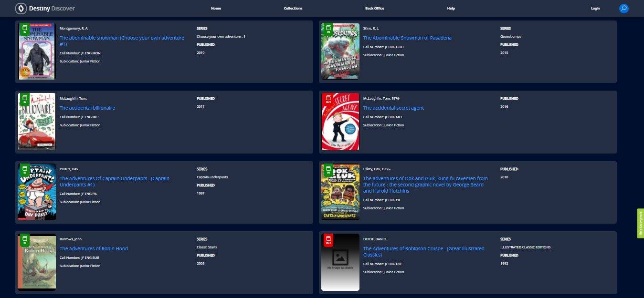Open the Help menu
Image resolution: width=644 pixels, height=298 pixels.
(451, 8)
